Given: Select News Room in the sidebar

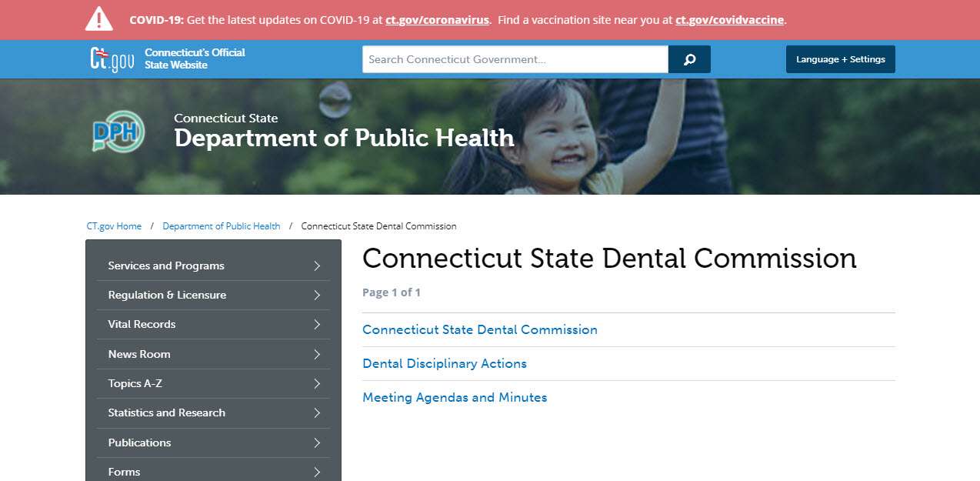Looking at the screenshot, I should coord(139,354).
